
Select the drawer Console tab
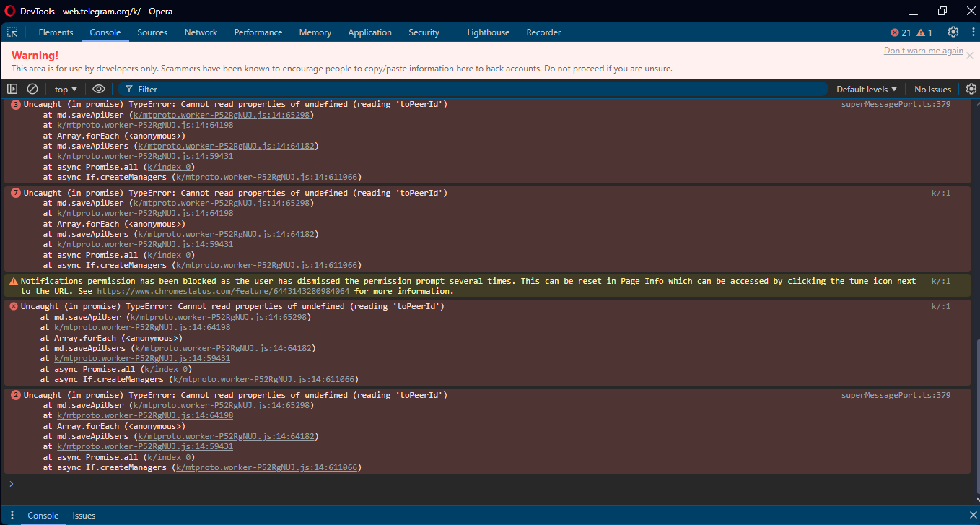[x=43, y=516]
